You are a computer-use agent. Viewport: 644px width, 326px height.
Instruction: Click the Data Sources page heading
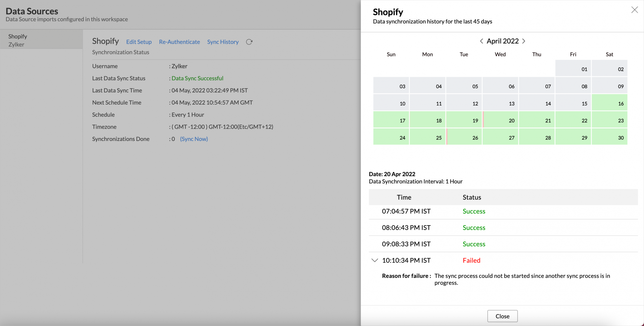click(x=32, y=11)
